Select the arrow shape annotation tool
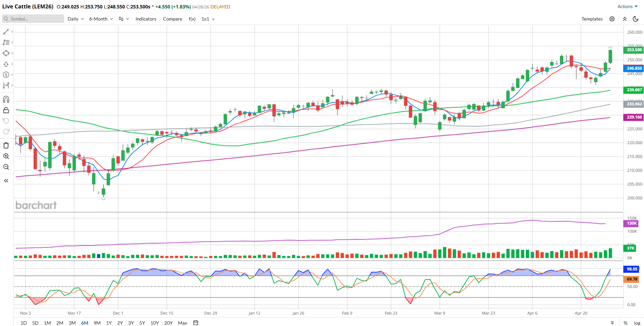The height and width of the screenshot is (326, 644). click(x=6, y=64)
